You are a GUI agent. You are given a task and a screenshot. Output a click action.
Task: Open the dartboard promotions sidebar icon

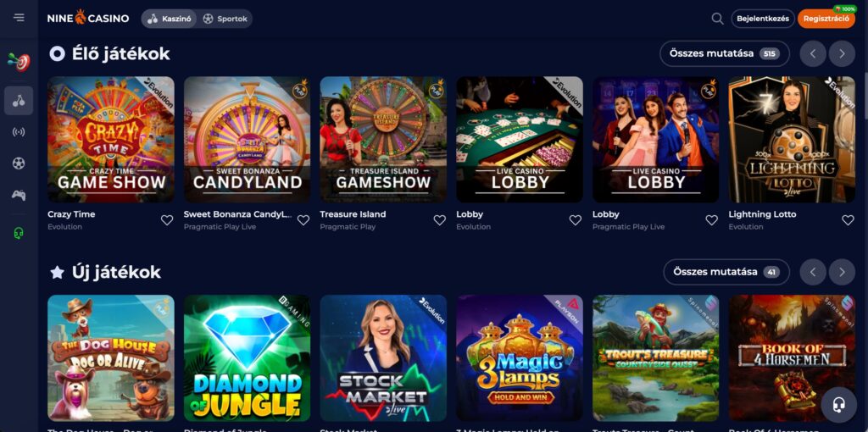coord(19,62)
